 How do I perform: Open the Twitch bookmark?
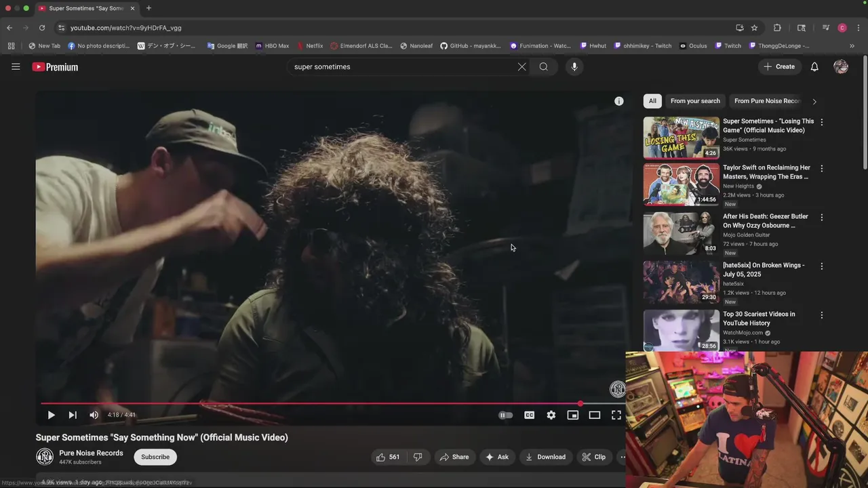point(728,46)
